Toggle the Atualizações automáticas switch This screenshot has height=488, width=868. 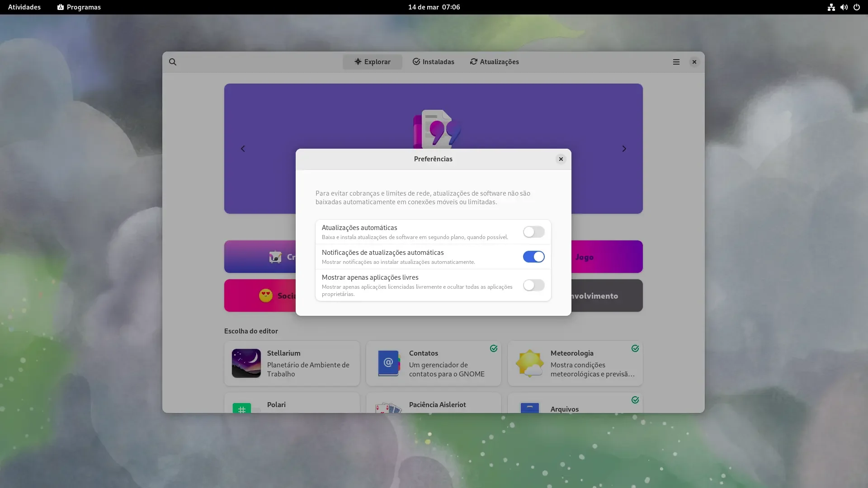point(533,232)
